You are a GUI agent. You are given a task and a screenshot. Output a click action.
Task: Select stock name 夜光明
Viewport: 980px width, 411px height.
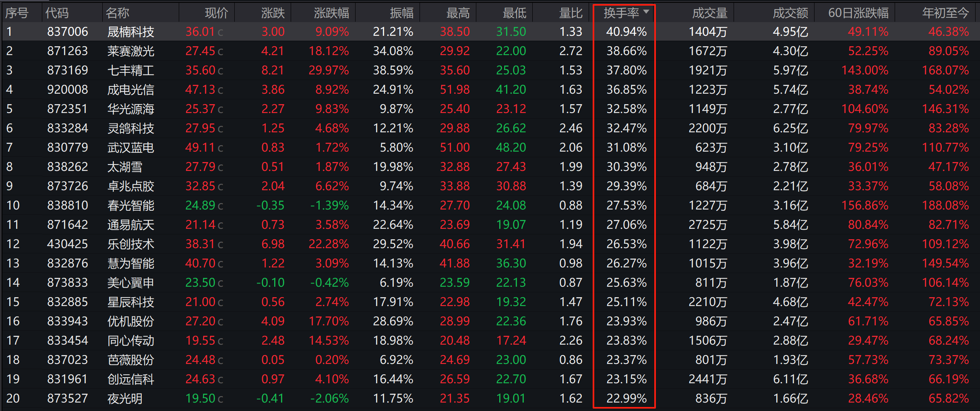point(125,399)
